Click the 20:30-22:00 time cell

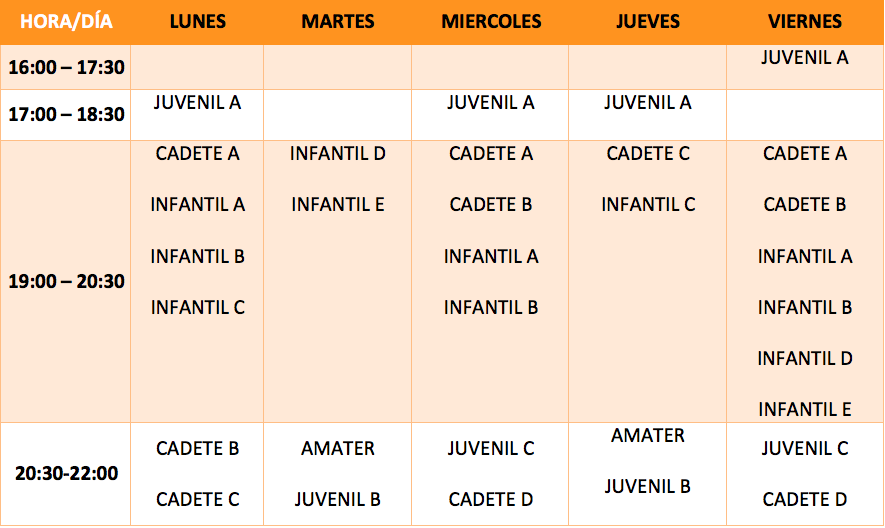click(66, 473)
